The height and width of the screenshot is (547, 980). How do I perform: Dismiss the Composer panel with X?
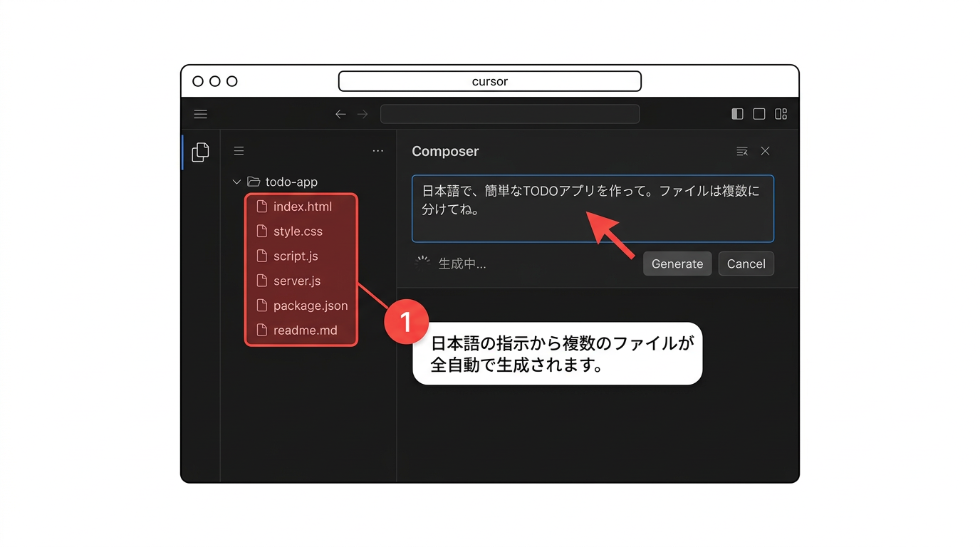point(765,151)
